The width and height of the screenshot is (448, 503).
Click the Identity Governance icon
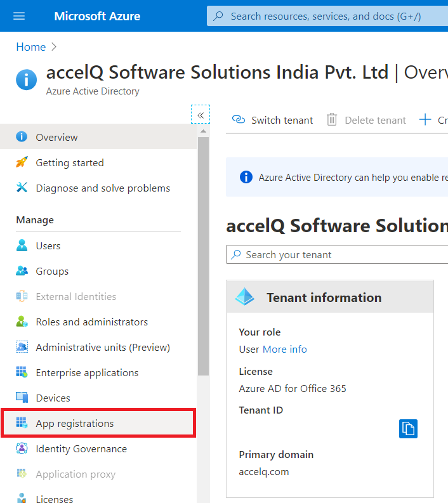22,448
